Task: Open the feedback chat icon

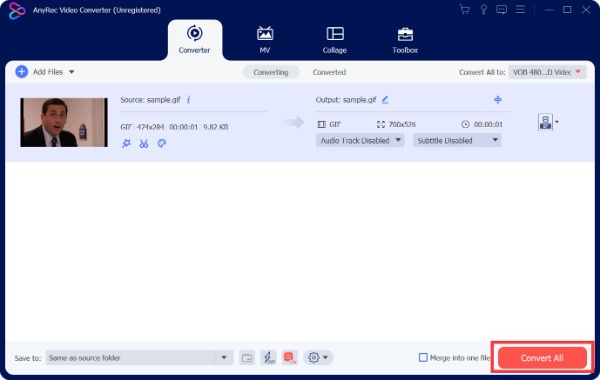Action: [x=501, y=10]
